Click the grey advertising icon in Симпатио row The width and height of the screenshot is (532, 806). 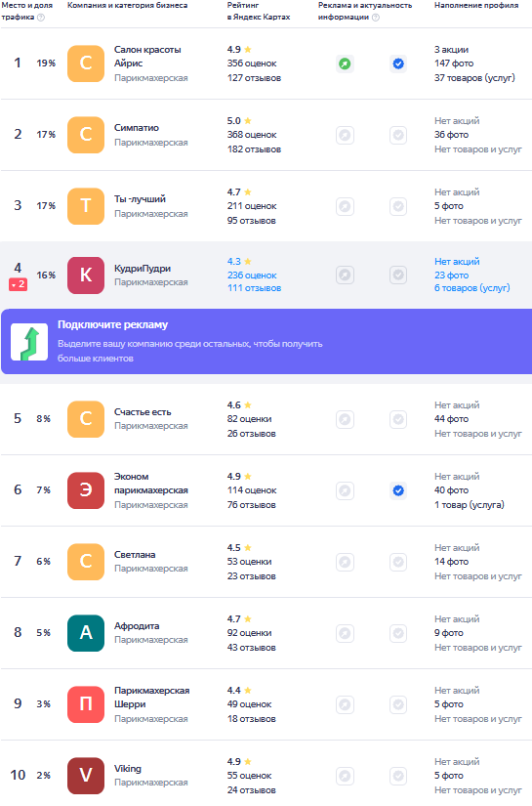[x=346, y=135]
